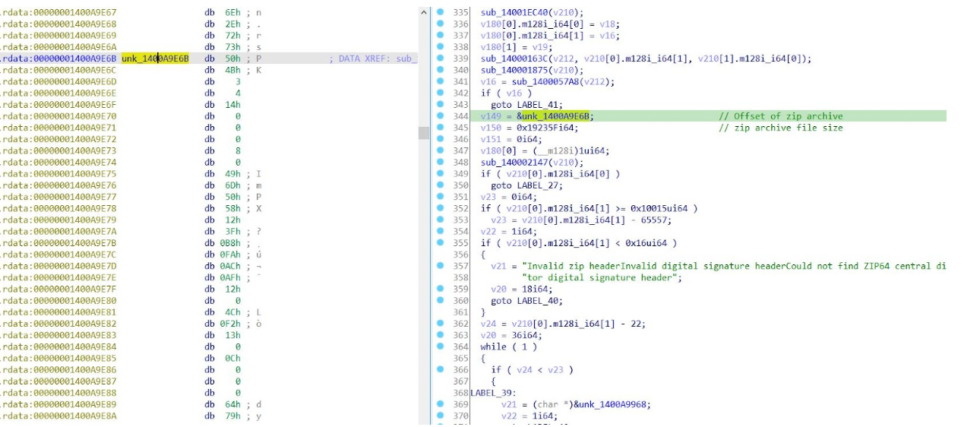The image size is (980, 427).
Task: Click the blue dot beside line 369
Action: pyautogui.click(x=441, y=404)
